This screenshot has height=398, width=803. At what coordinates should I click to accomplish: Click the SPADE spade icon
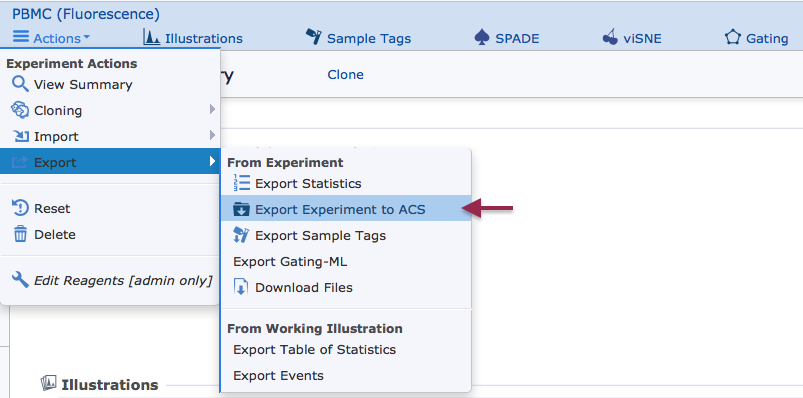481,37
